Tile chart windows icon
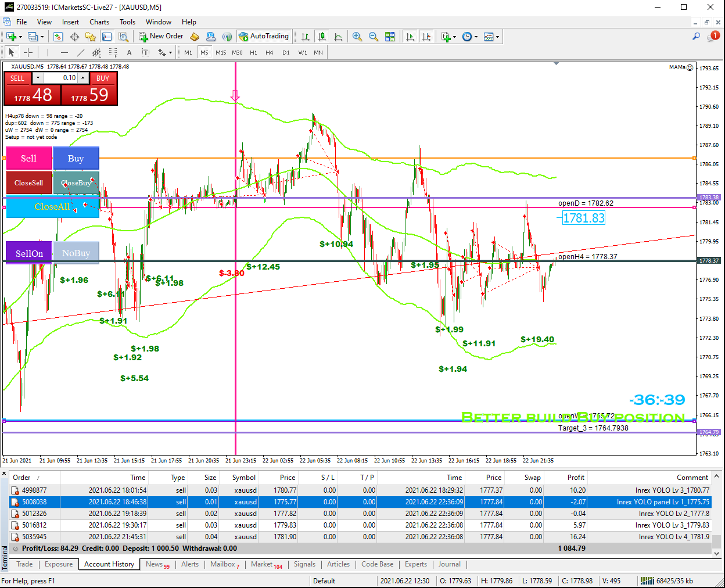The height and width of the screenshot is (588, 725). pos(390,37)
